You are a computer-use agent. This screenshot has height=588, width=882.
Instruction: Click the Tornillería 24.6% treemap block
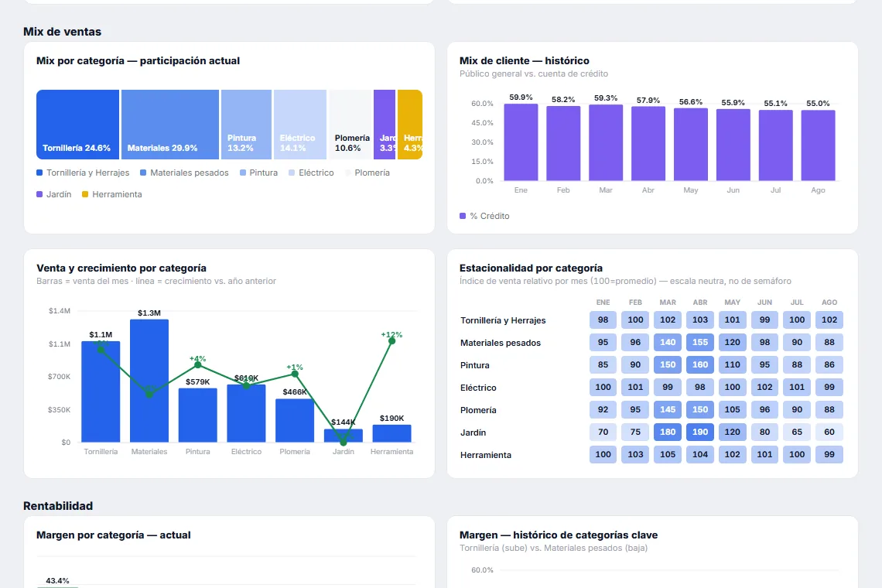coord(77,125)
